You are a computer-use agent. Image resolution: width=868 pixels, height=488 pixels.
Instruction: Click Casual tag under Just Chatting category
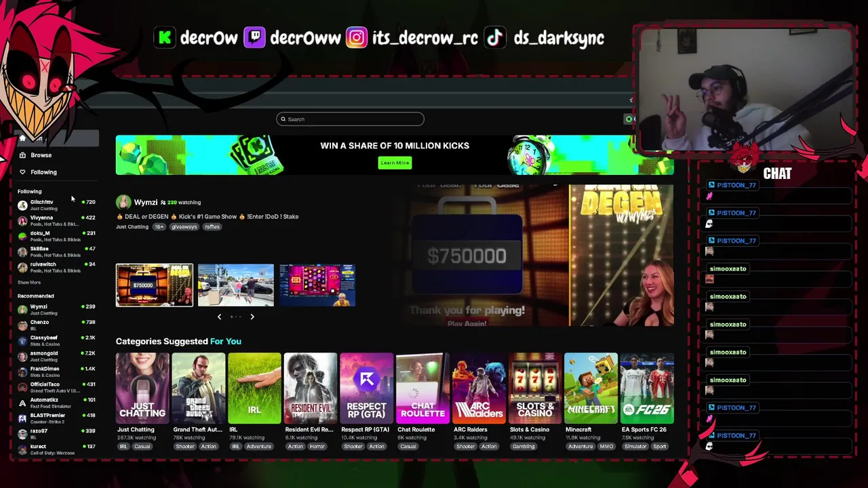[142, 447]
